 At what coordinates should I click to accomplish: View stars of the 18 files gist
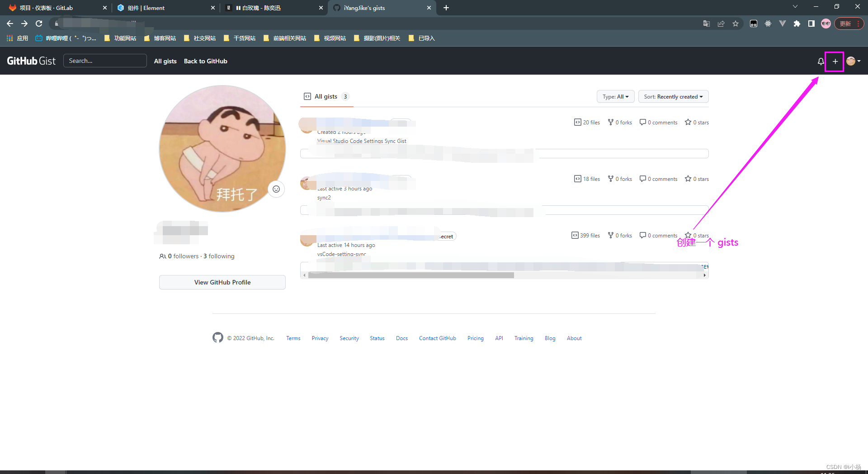(697, 179)
